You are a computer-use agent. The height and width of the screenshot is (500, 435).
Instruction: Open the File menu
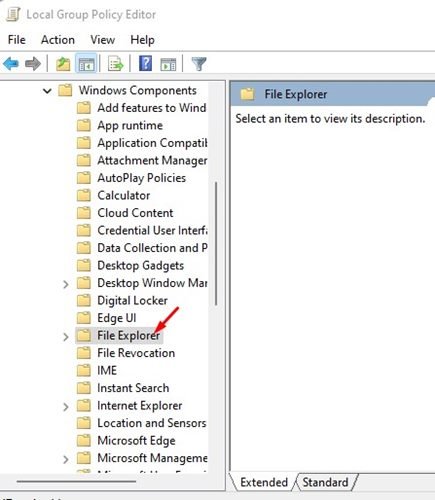[17, 40]
